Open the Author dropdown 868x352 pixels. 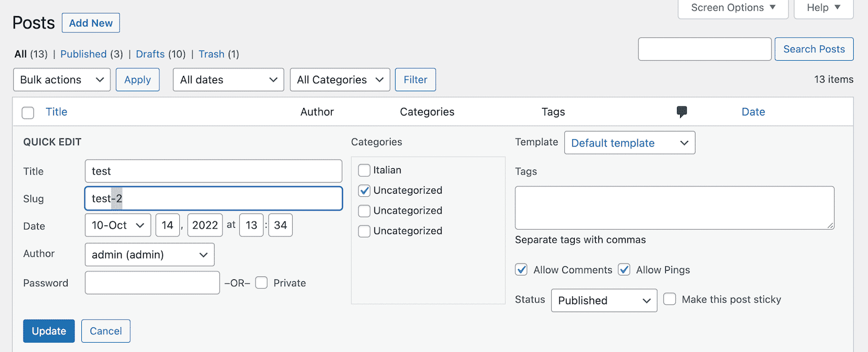[149, 255]
